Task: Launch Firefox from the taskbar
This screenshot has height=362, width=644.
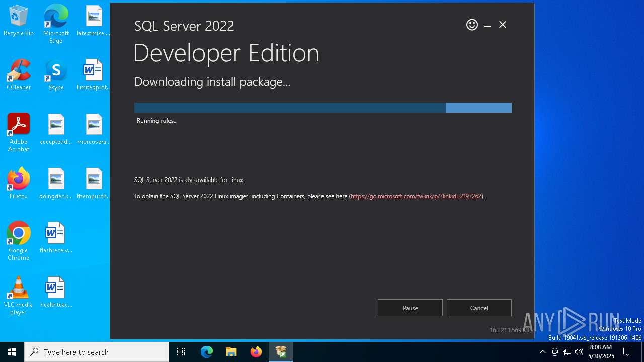Action: coord(256,352)
